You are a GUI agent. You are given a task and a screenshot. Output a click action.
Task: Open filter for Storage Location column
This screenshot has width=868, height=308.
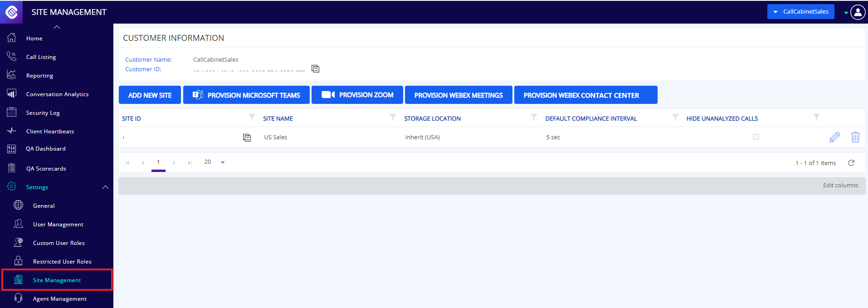click(x=534, y=117)
